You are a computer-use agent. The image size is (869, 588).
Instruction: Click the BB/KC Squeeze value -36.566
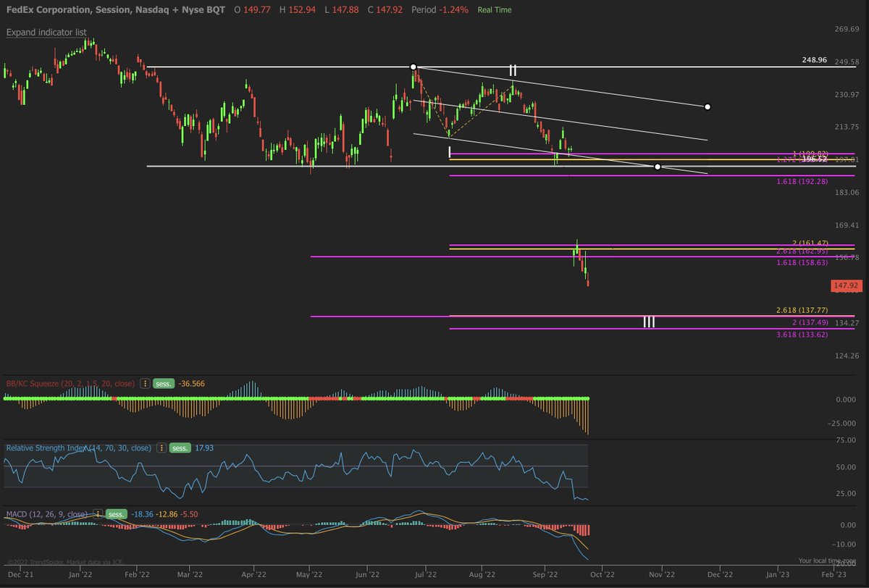coord(192,384)
